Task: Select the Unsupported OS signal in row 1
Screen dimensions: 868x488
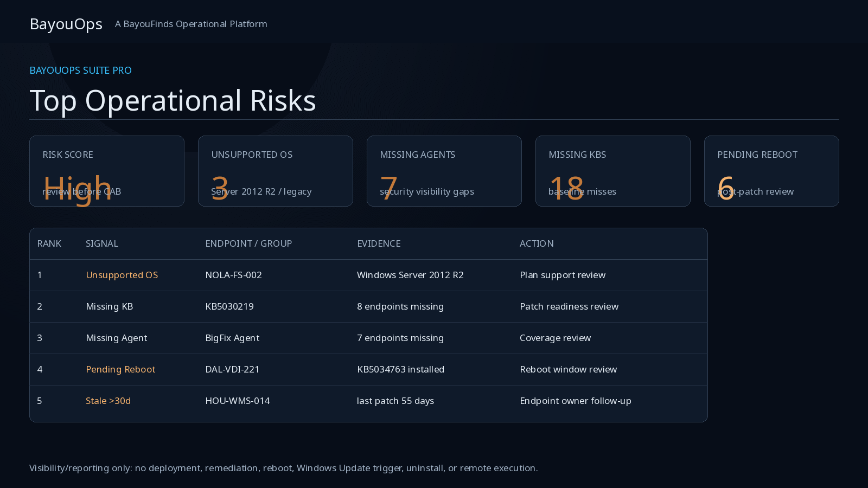Action: (x=122, y=275)
